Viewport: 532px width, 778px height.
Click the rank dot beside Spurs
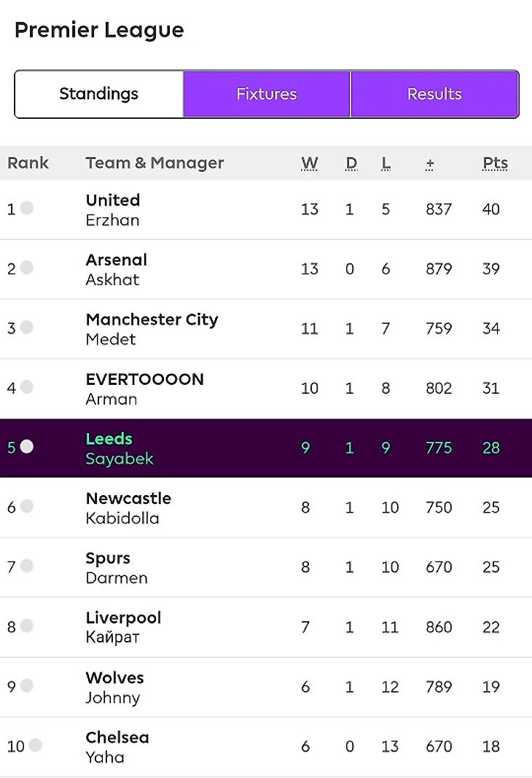(x=27, y=566)
